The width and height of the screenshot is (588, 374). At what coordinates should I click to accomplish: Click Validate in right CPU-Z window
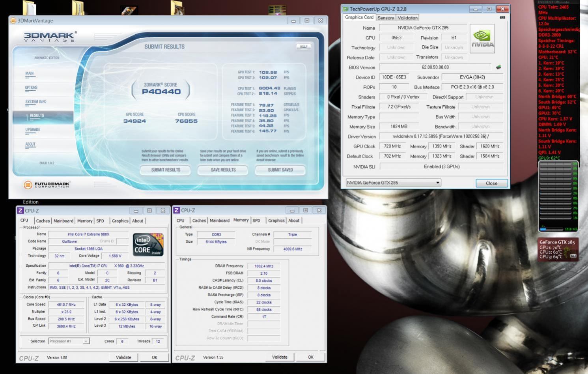(280, 357)
